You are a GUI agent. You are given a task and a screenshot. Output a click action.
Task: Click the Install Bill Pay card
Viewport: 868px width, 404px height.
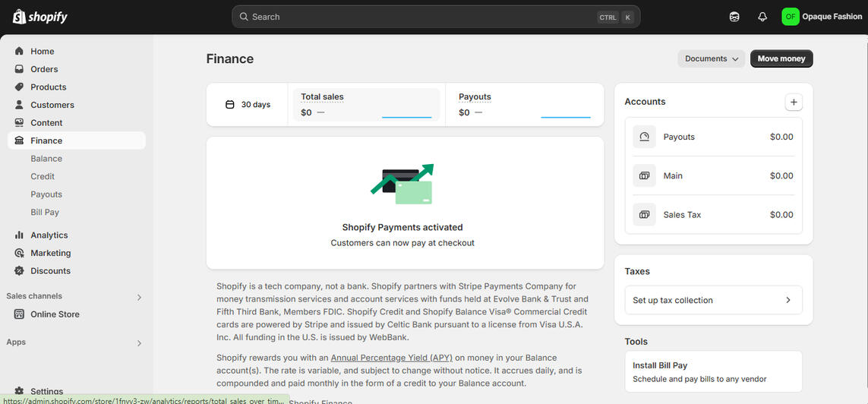pyautogui.click(x=713, y=372)
